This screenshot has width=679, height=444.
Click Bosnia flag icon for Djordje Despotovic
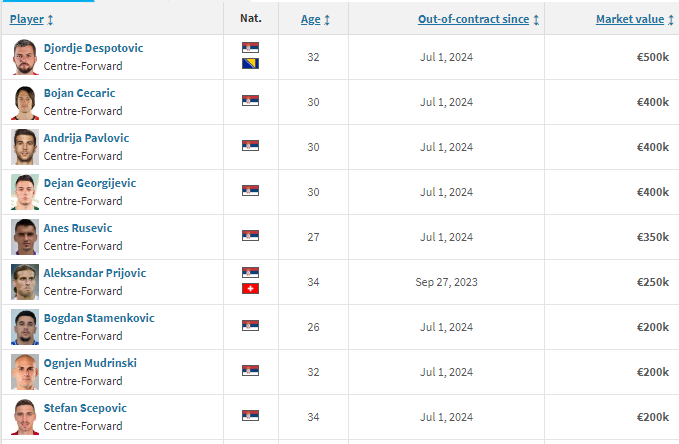[x=250, y=64]
